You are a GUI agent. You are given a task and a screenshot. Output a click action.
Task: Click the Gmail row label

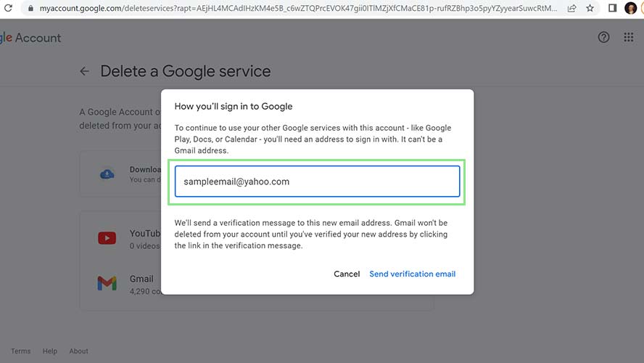click(x=141, y=279)
